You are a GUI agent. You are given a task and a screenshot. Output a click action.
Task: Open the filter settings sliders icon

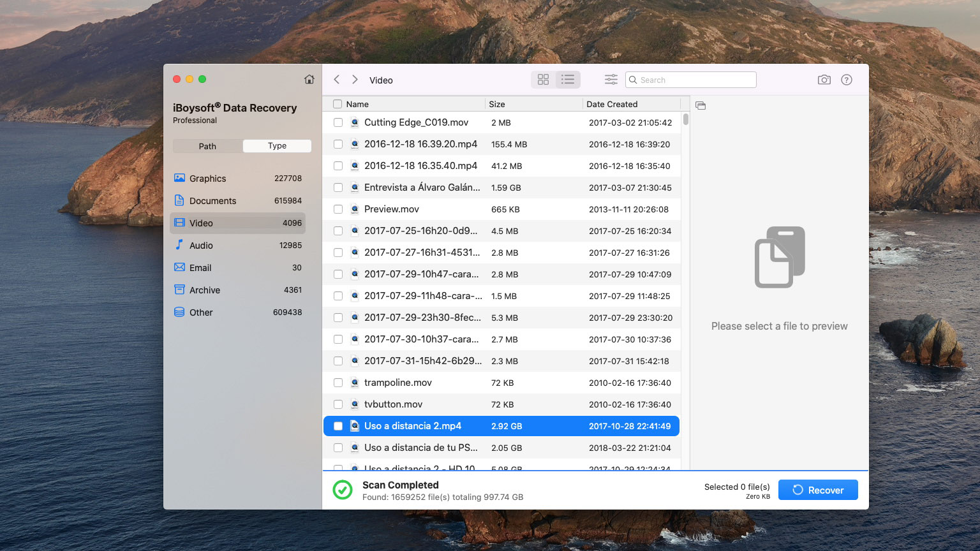click(611, 80)
